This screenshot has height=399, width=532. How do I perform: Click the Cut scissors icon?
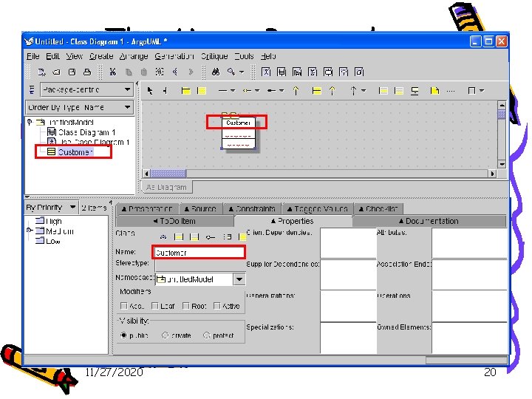click(112, 72)
